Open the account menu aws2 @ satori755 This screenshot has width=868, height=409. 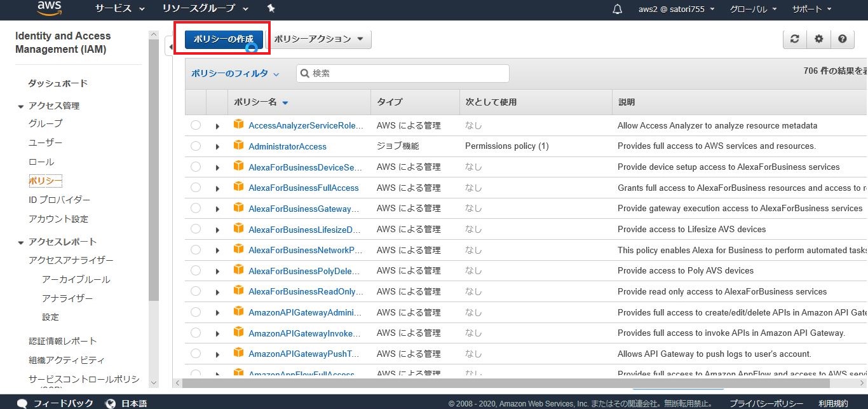click(677, 9)
